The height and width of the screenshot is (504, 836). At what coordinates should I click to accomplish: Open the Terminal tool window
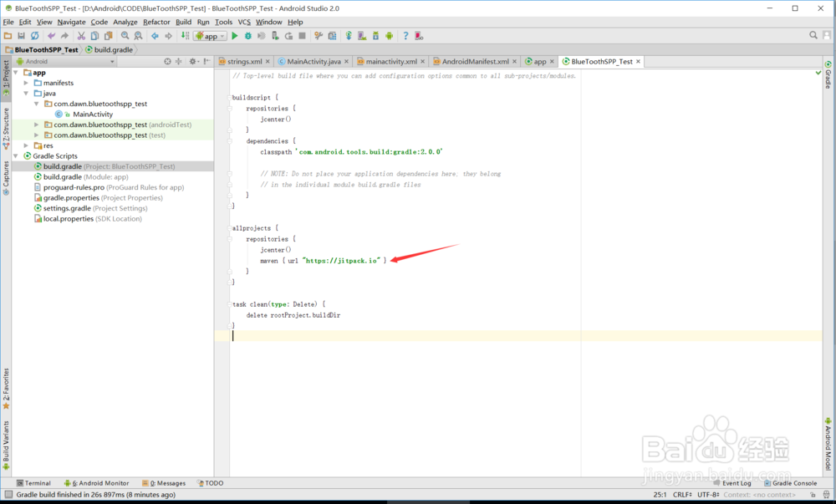pyautogui.click(x=33, y=483)
